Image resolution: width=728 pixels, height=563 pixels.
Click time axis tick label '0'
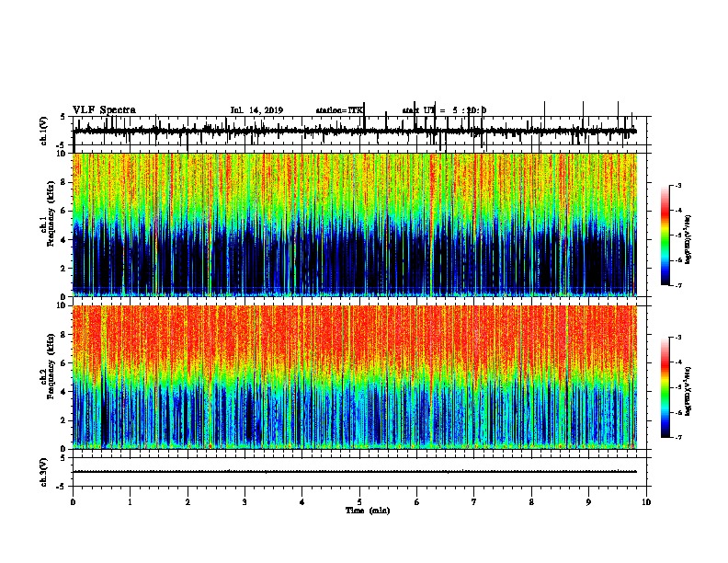coord(73,502)
